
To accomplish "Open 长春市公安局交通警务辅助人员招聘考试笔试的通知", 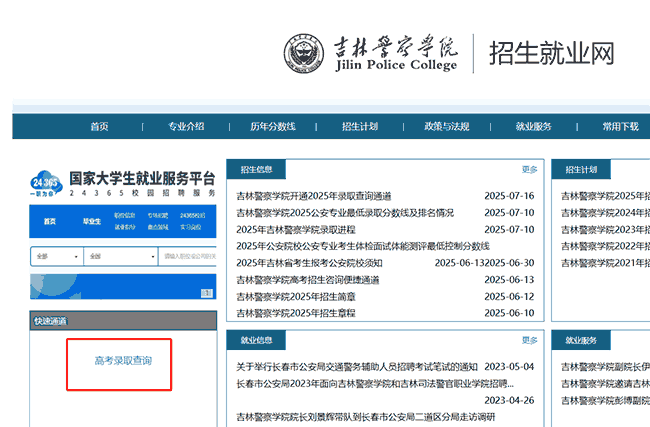I will 357,367.
